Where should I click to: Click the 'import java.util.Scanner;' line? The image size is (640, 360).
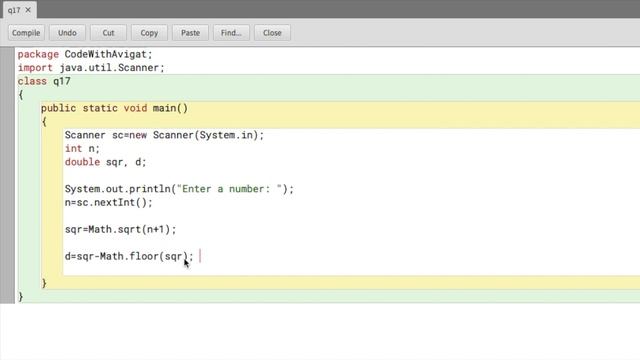click(91, 68)
